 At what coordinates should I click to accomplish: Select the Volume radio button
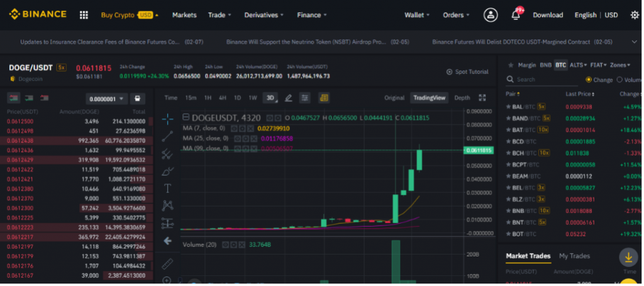[619, 80]
